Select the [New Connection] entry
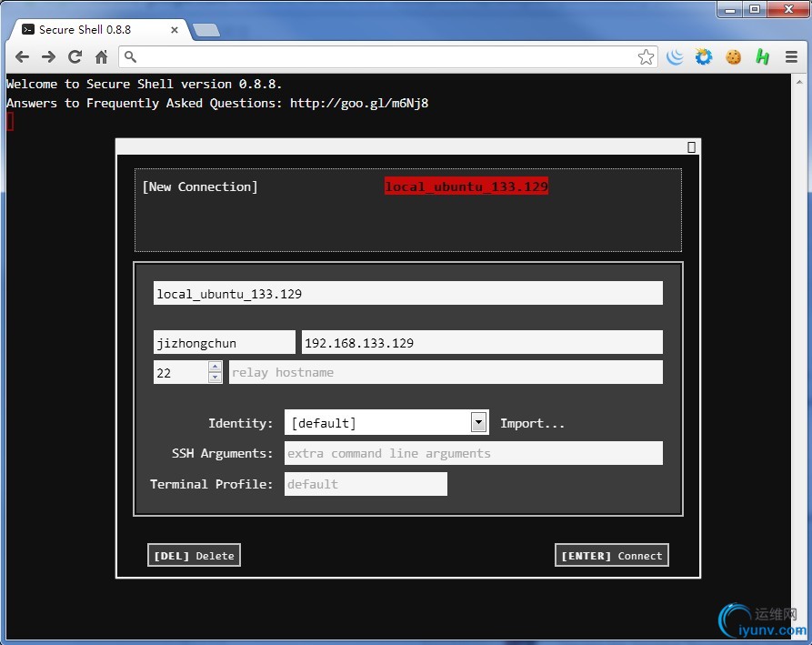The width and height of the screenshot is (812, 645). 200,186
